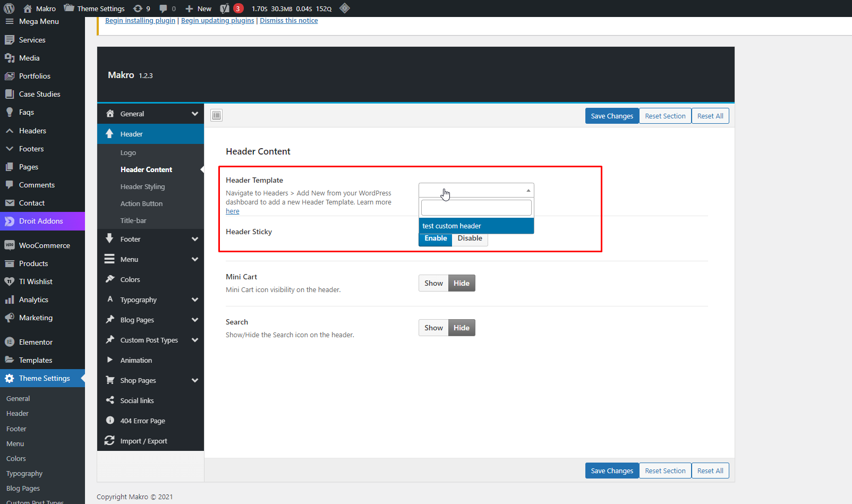Viewport: 852px width, 504px height.
Task: Collapse the Header Template dropdown arrow
Action: pyautogui.click(x=528, y=190)
